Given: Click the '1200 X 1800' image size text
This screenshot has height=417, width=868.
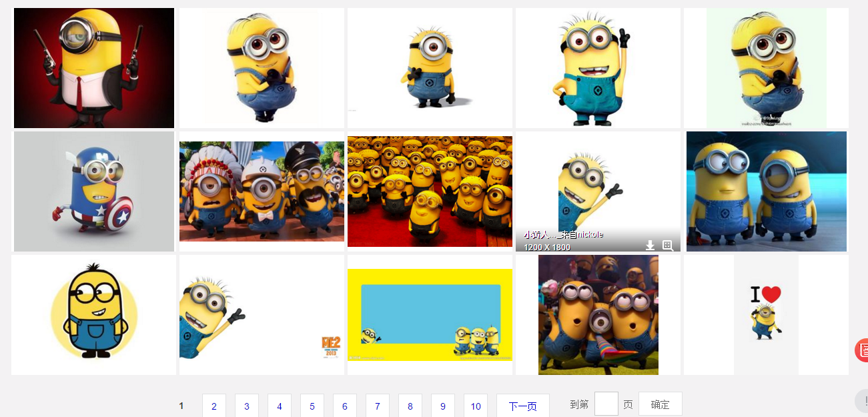Looking at the screenshot, I should pos(547,247).
